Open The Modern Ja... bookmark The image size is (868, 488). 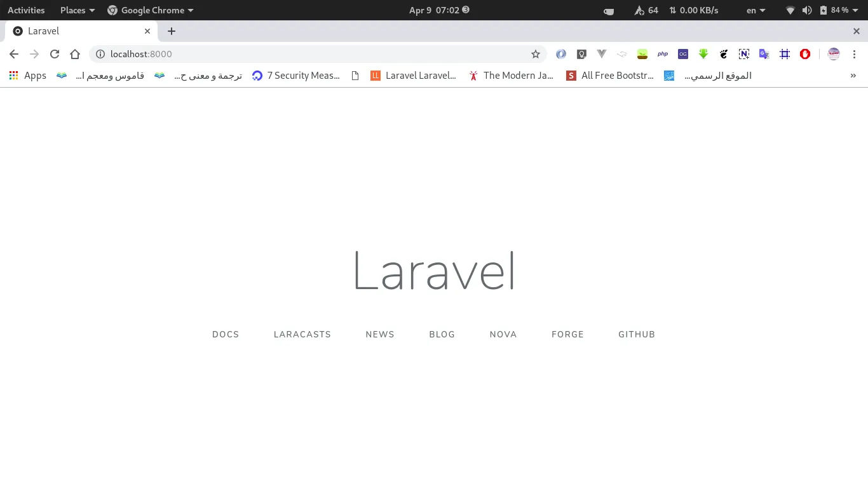pyautogui.click(x=512, y=76)
